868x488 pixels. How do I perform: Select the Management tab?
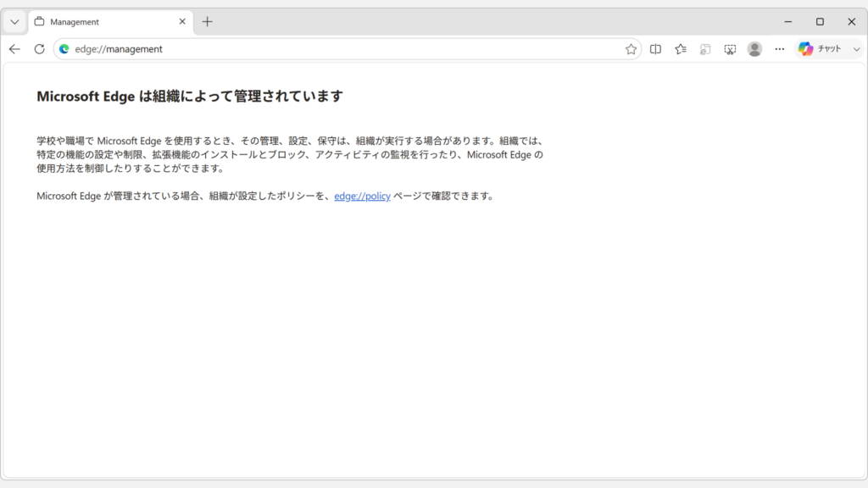111,22
